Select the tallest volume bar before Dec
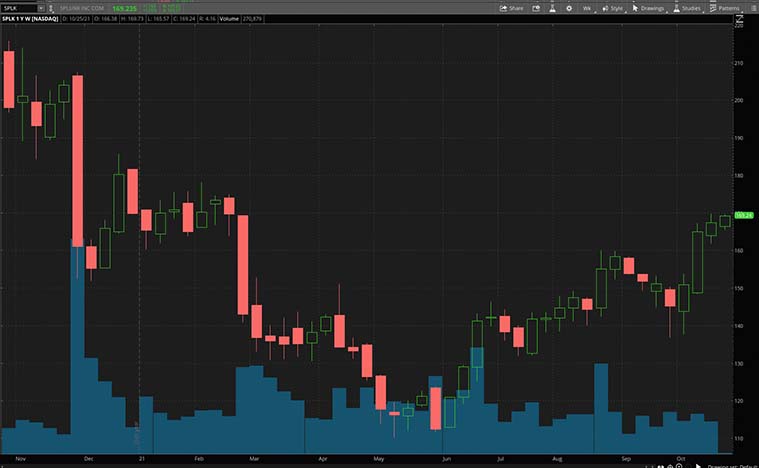This screenshot has width=759, height=468. pos(77,346)
